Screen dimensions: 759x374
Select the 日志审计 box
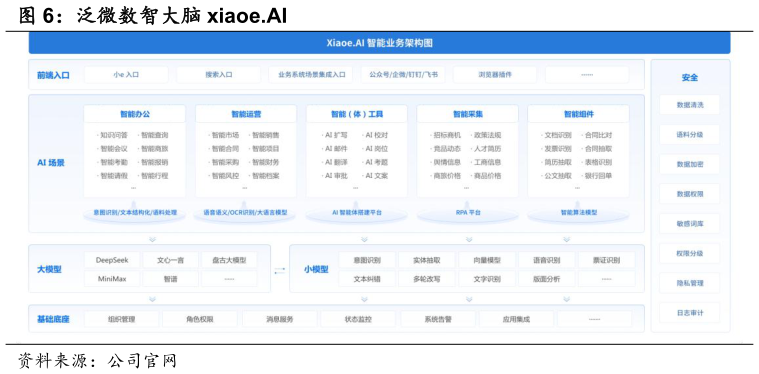690,313
